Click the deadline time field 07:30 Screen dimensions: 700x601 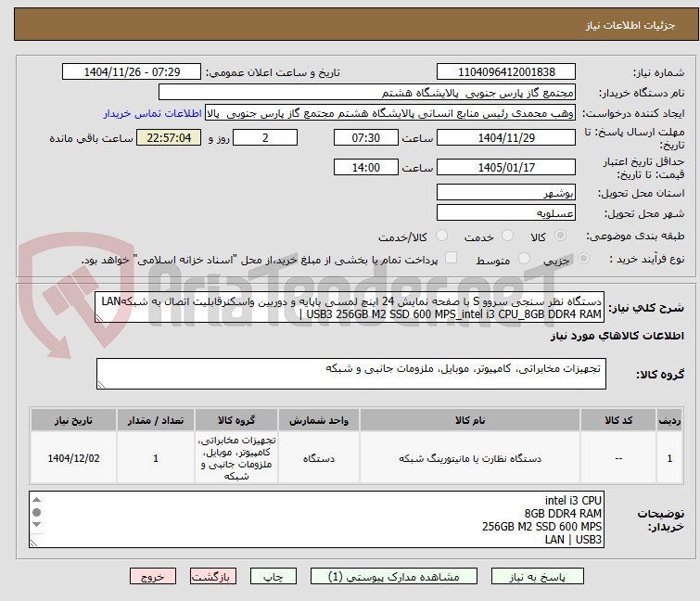coord(366,137)
